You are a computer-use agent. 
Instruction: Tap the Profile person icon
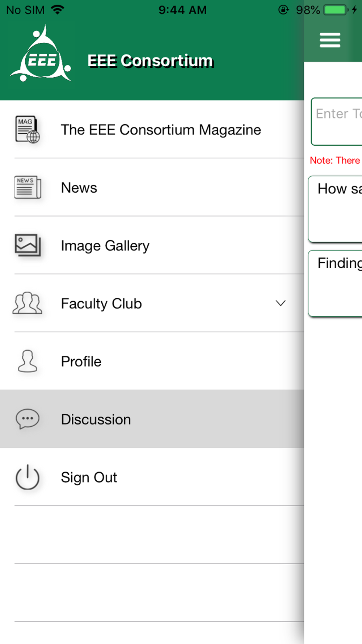point(28,361)
